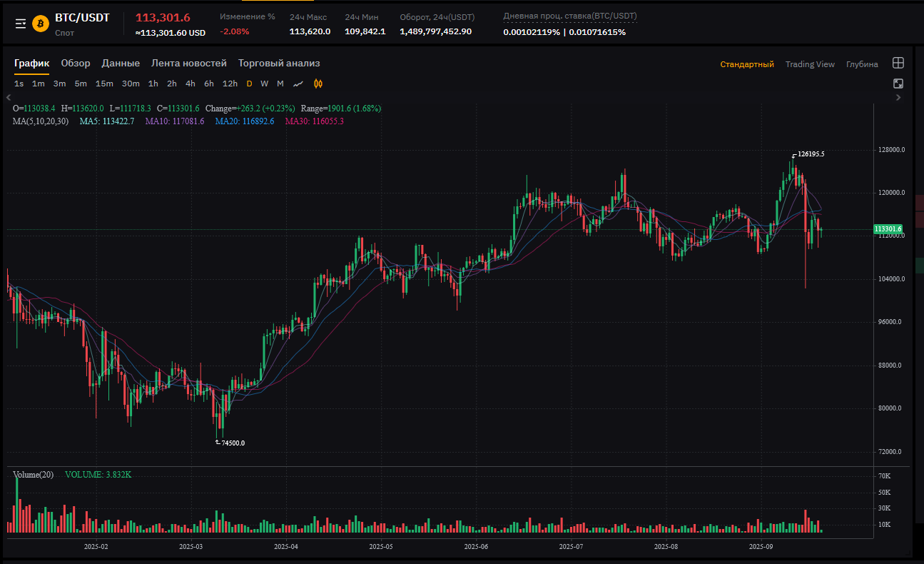Select the candlestick chart type icon
This screenshot has height=564, width=924.
coord(318,84)
